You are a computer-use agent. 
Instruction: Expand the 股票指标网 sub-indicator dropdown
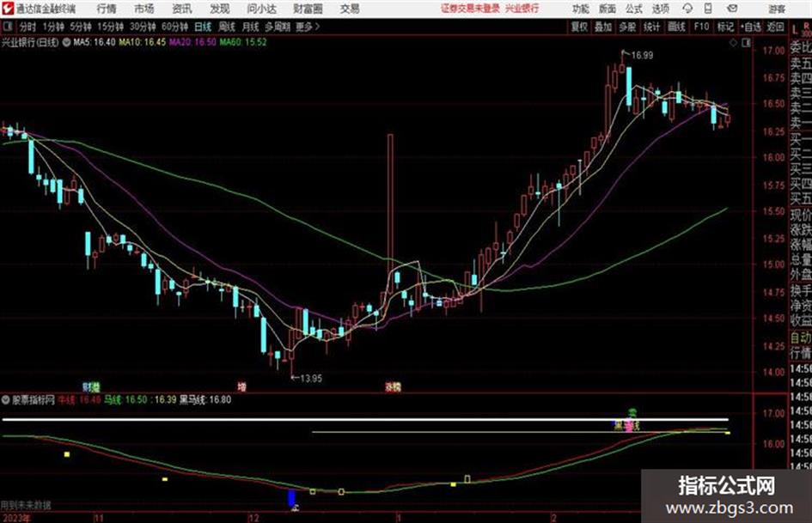6,399
